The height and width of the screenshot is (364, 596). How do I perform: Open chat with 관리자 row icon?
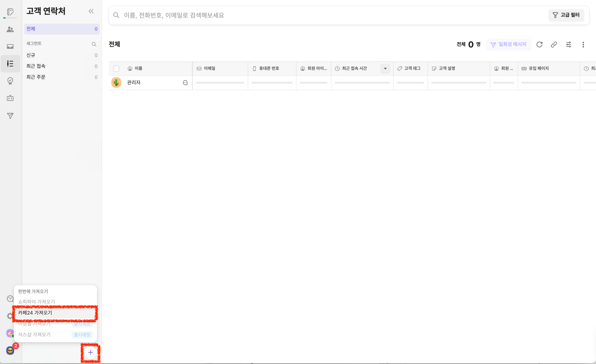click(185, 83)
